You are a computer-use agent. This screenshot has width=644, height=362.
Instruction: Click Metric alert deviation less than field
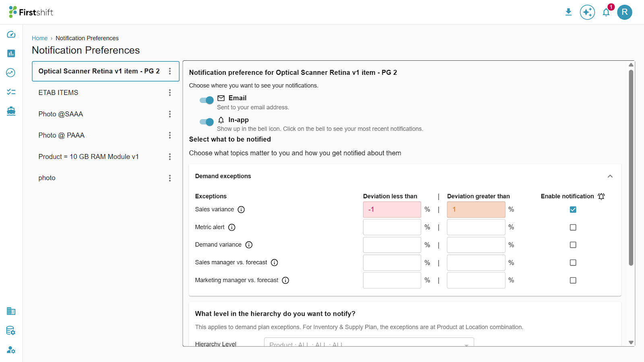392,227
